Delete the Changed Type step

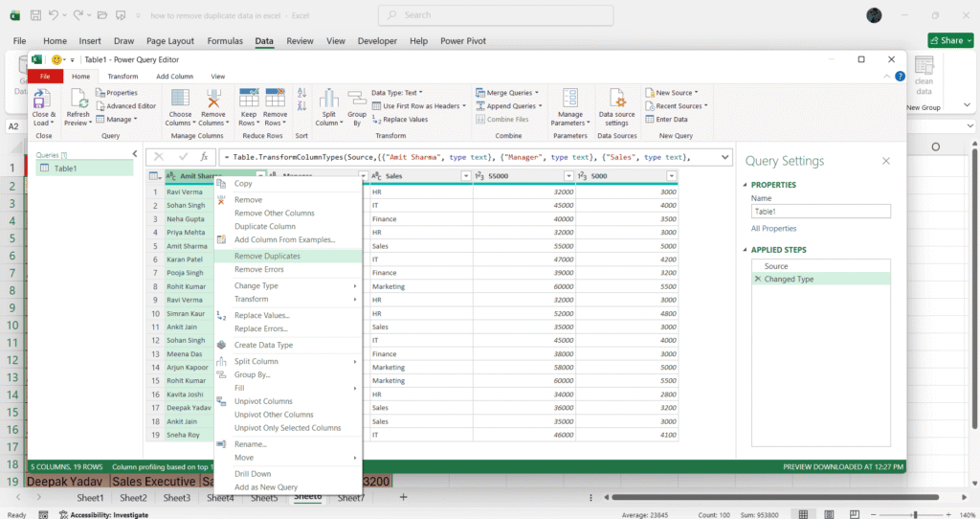(x=758, y=279)
